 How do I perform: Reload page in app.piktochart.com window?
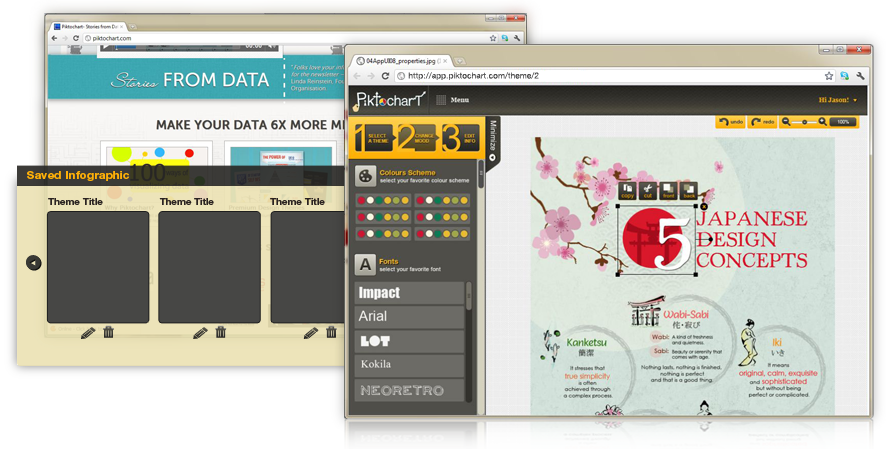pyautogui.click(x=385, y=76)
